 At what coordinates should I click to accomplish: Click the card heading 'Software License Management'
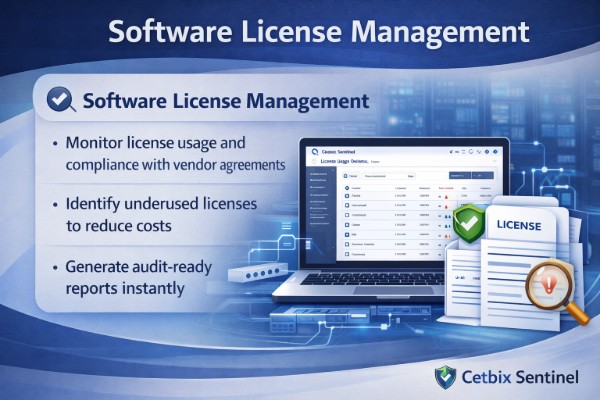(x=226, y=101)
